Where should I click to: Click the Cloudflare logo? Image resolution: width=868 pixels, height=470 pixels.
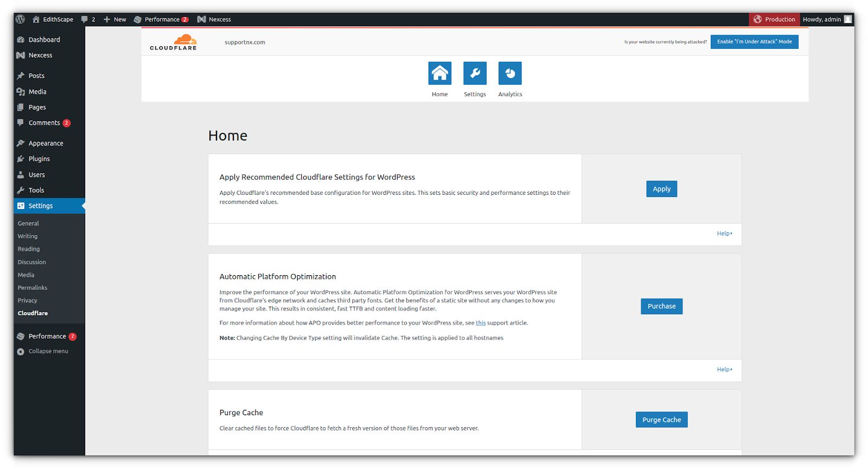[x=174, y=42]
